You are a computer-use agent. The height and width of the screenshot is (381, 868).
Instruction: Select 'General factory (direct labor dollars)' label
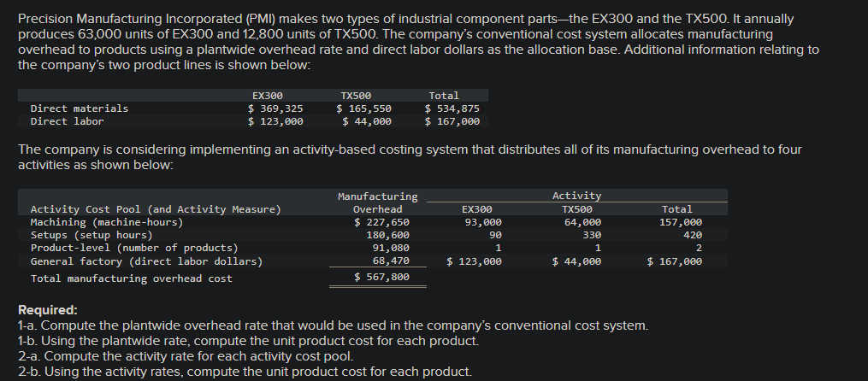click(x=147, y=261)
